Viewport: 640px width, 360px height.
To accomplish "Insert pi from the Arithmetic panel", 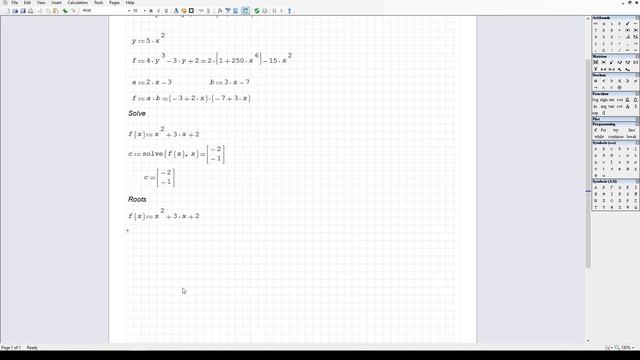I will point(604,24).
